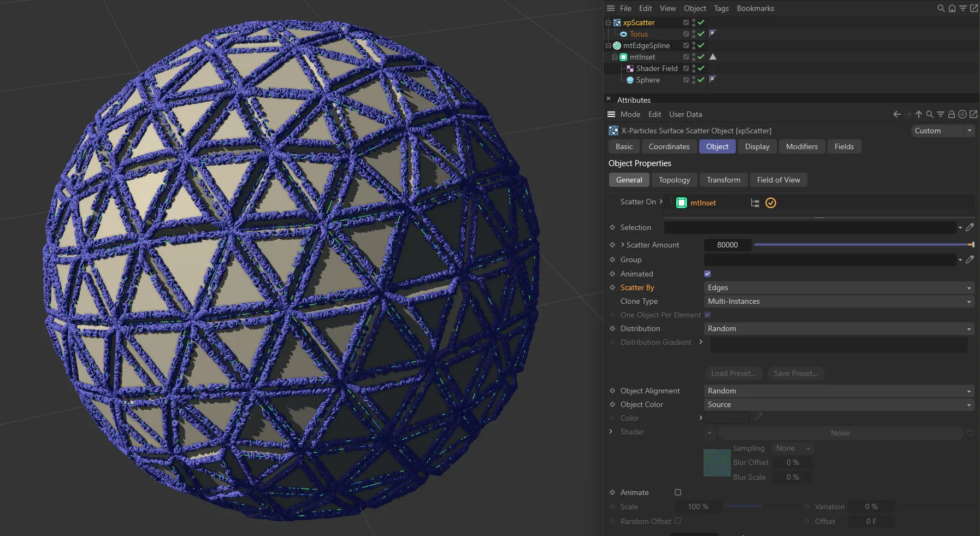
Task: Click the Load Preset button
Action: pos(734,373)
